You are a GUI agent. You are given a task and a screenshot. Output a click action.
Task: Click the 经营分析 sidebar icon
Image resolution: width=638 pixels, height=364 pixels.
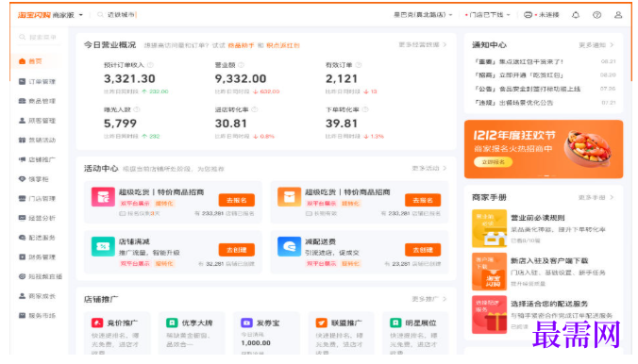[x=22, y=218]
